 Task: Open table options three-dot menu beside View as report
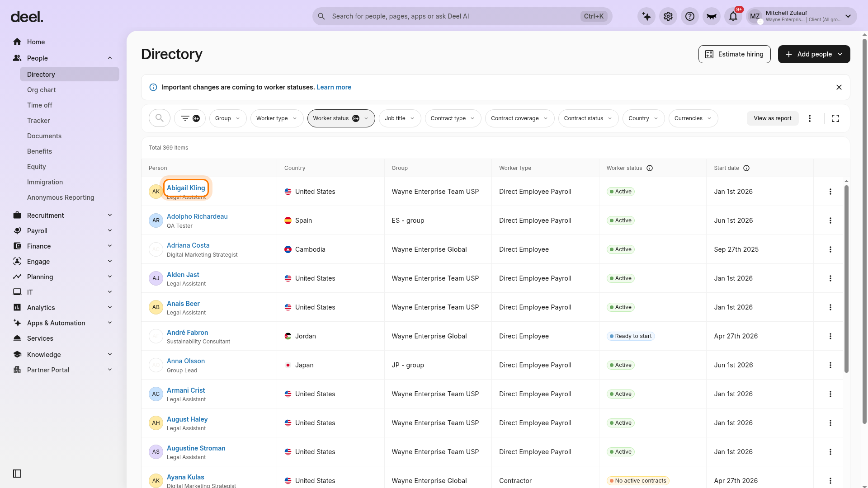(x=810, y=118)
